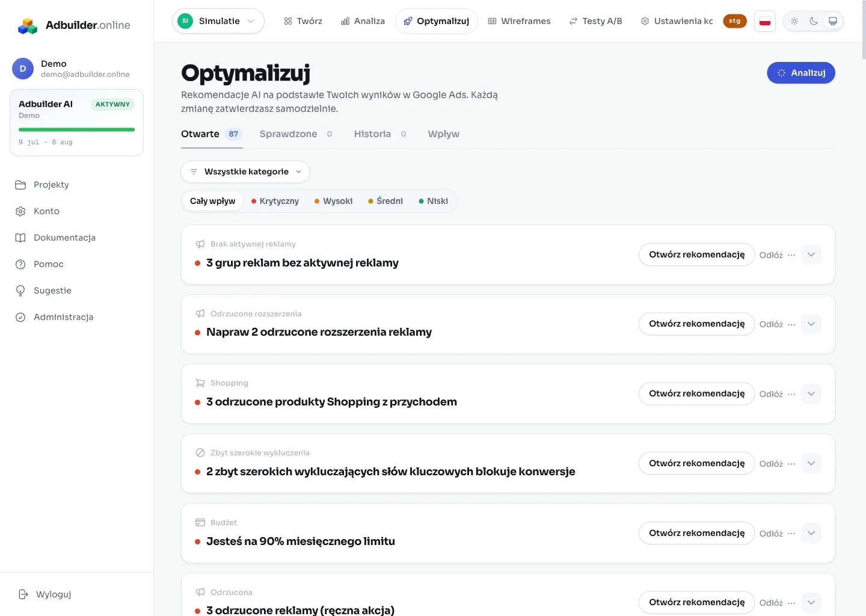
Task: Click Odłóż on odrzucone rozszerzenia row
Action: click(x=771, y=324)
